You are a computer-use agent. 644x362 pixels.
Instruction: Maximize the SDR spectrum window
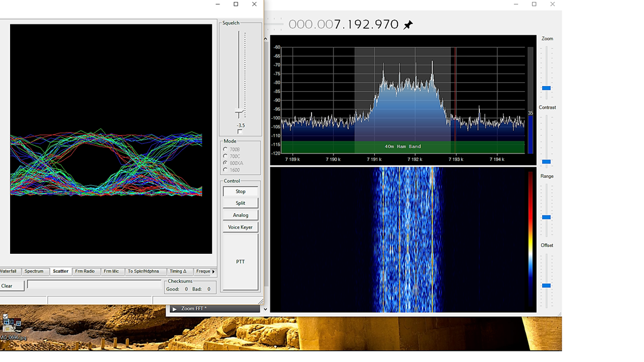[x=534, y=4]
